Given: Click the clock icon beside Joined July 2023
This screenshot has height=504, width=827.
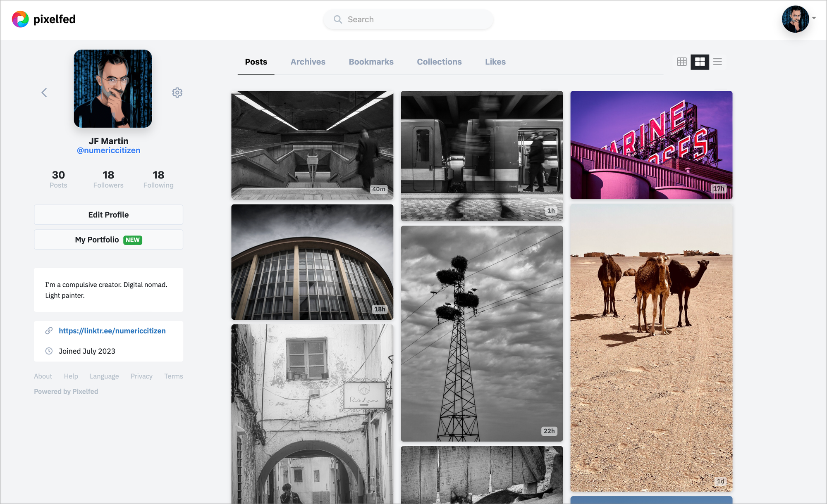Looking at the screenshot, I should click(48, 351).
